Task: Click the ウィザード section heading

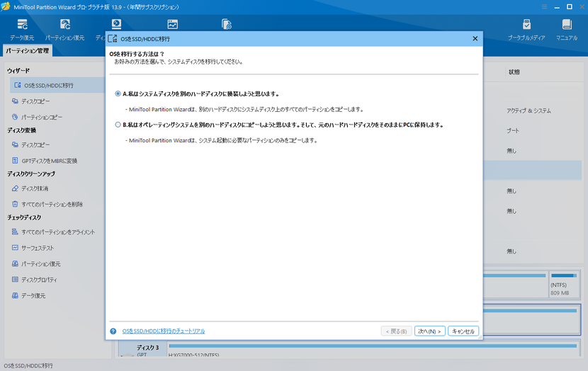Action: pyautogui.click(x=18, y=71)
